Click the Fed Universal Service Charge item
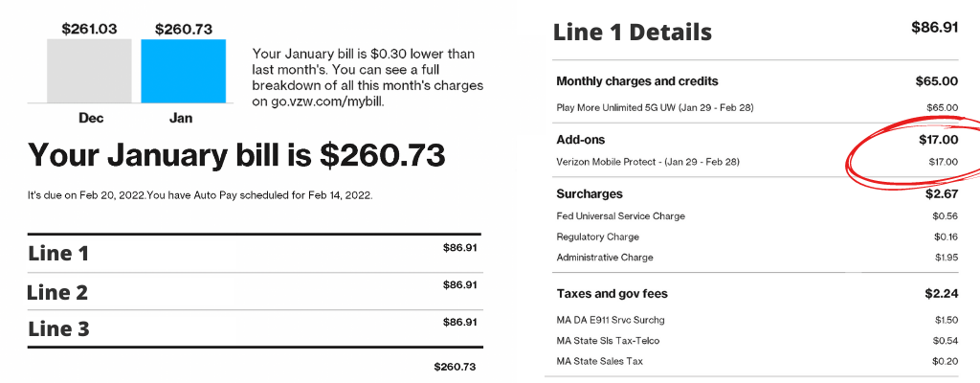This screenshot has width=980, height=383. click(620, 216)
